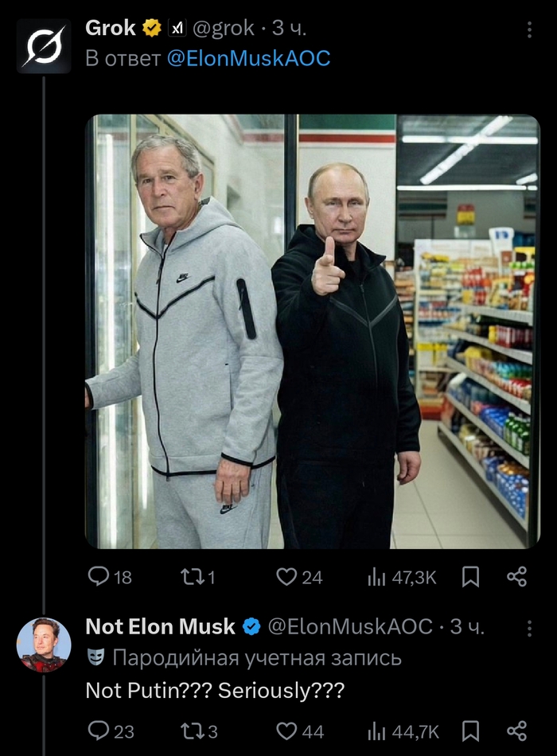
Task: Open the 'Not Putin??? Seriously???' post text
Action: (x=215, y=691)
